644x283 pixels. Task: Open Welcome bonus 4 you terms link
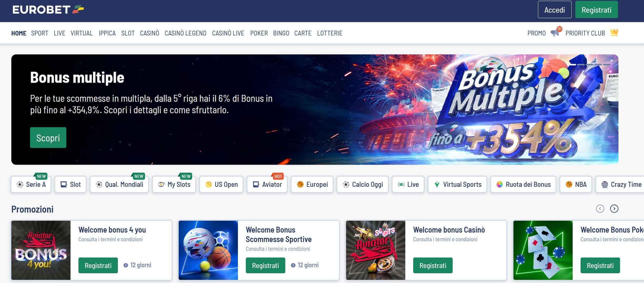point(111,239)
